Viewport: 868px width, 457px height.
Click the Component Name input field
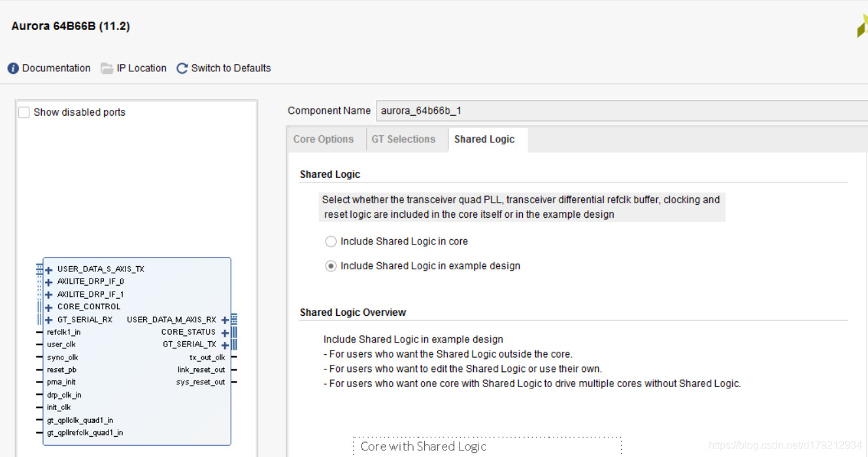pyautogui.click(x=622, y=110)
